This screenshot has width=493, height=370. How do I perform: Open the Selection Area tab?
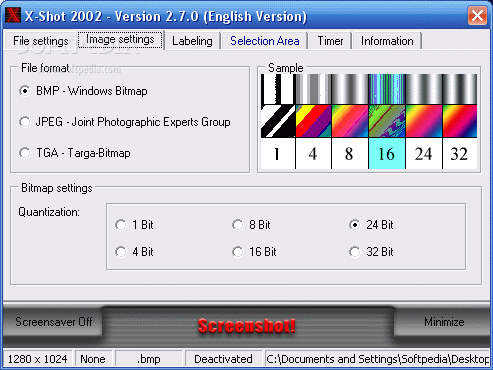point(265,41)
